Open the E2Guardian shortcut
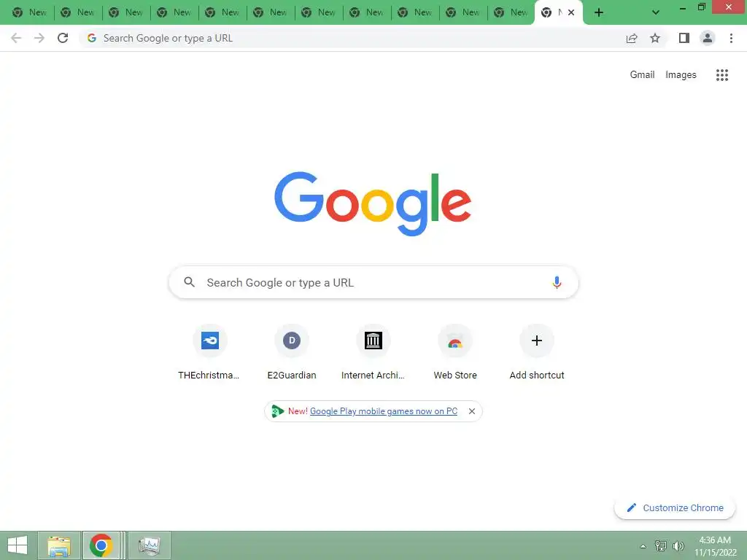 click(x=292, y=352)
